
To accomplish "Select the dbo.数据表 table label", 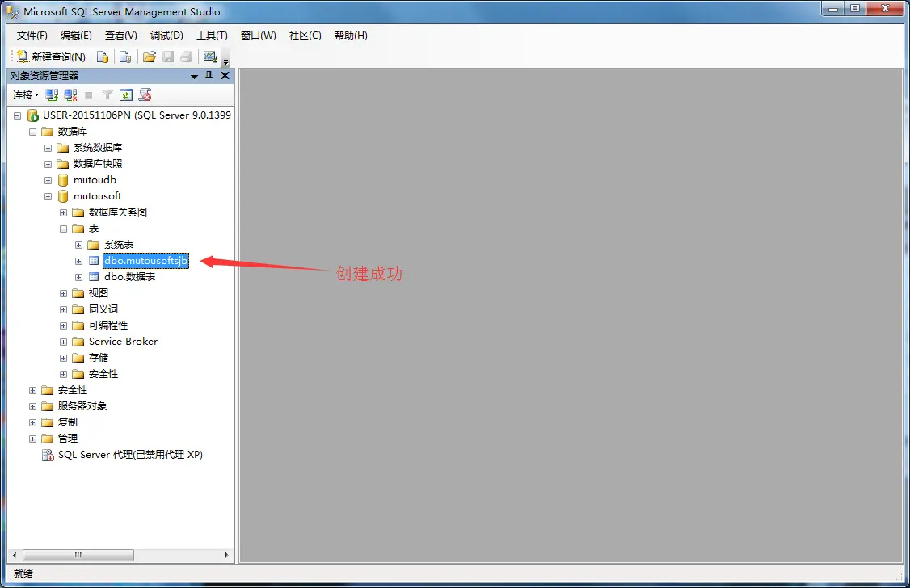I will coord(130,277).
